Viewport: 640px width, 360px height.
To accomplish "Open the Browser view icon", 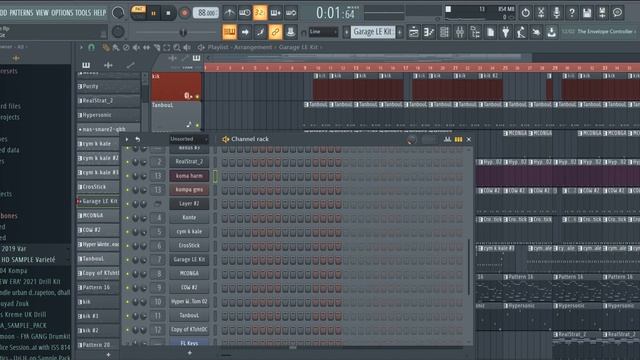I will pos(475,32).
